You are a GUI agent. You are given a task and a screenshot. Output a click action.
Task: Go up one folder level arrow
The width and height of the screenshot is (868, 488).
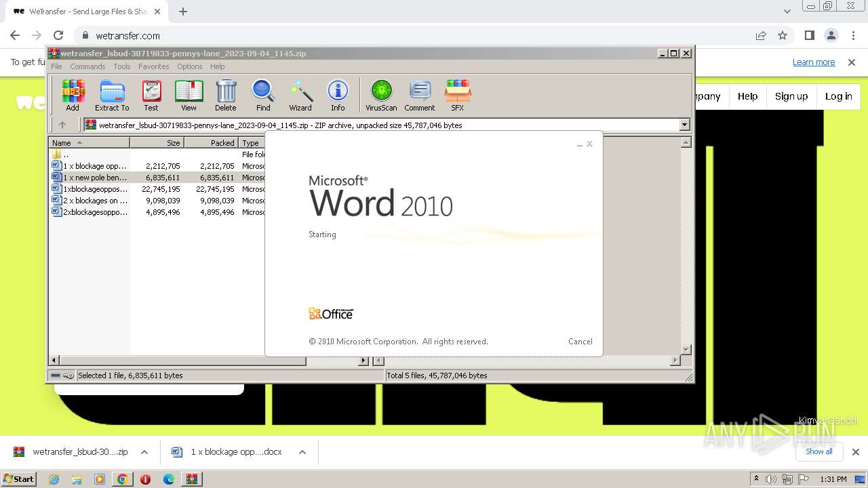[62, 125]
